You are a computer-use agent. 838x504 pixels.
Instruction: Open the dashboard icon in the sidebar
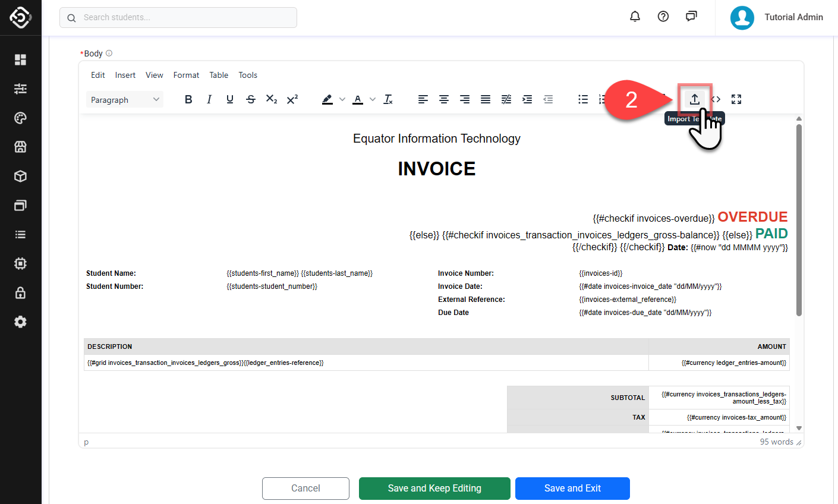(20, 59)
